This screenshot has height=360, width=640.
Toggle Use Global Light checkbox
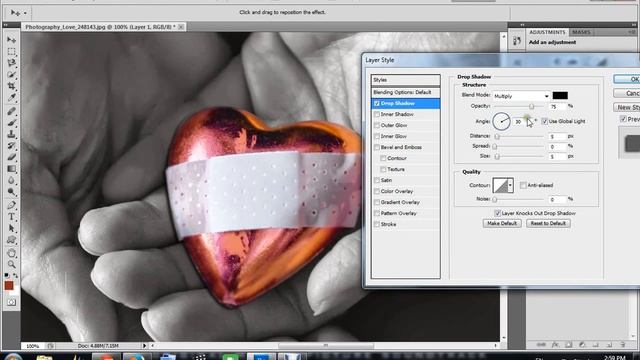click(544, 121)
